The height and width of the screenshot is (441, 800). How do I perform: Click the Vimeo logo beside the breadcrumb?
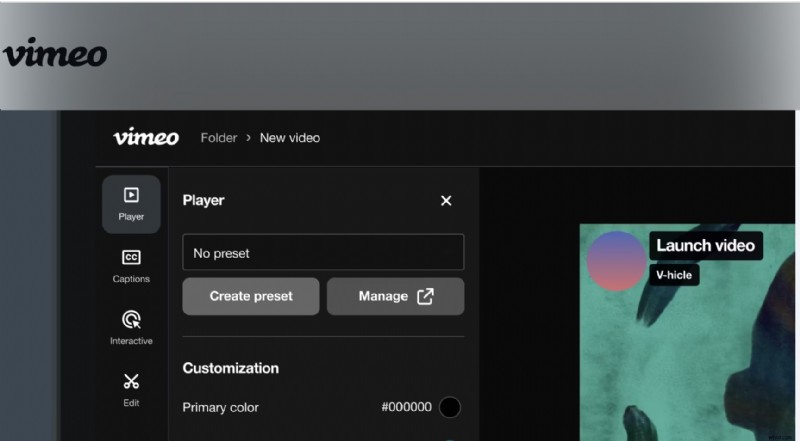tap(146, 137)
